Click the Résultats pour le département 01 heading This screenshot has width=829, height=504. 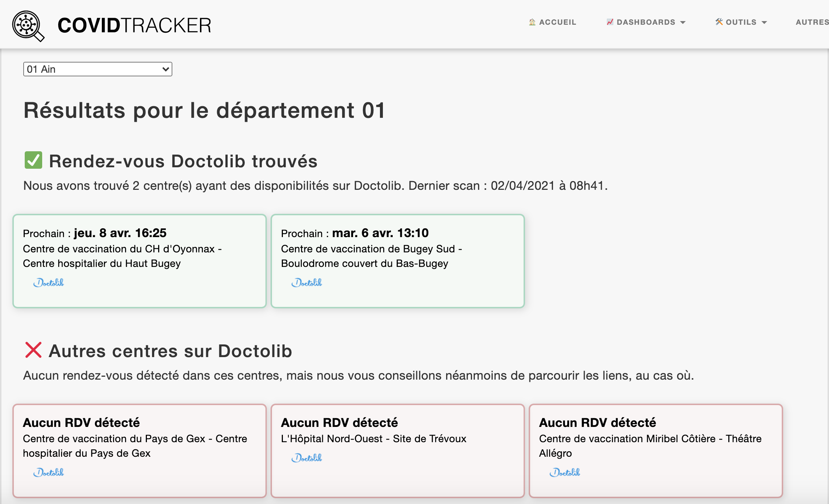tap(204, 110)
